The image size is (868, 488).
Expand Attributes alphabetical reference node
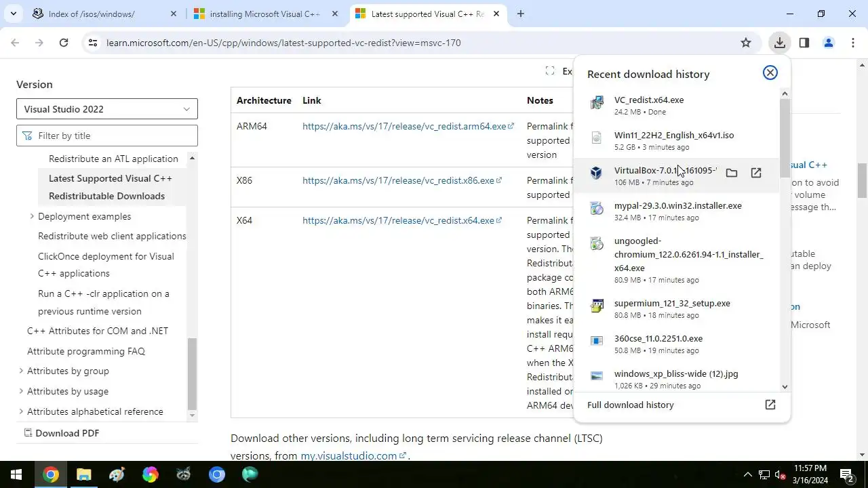click(x=21, y=411)
